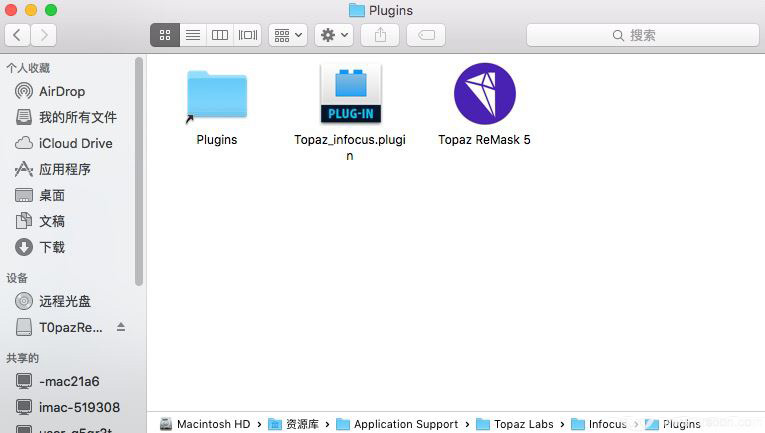Go forward to next folder
The width and height of the screenshot is (765, 433).
(43, 35)
